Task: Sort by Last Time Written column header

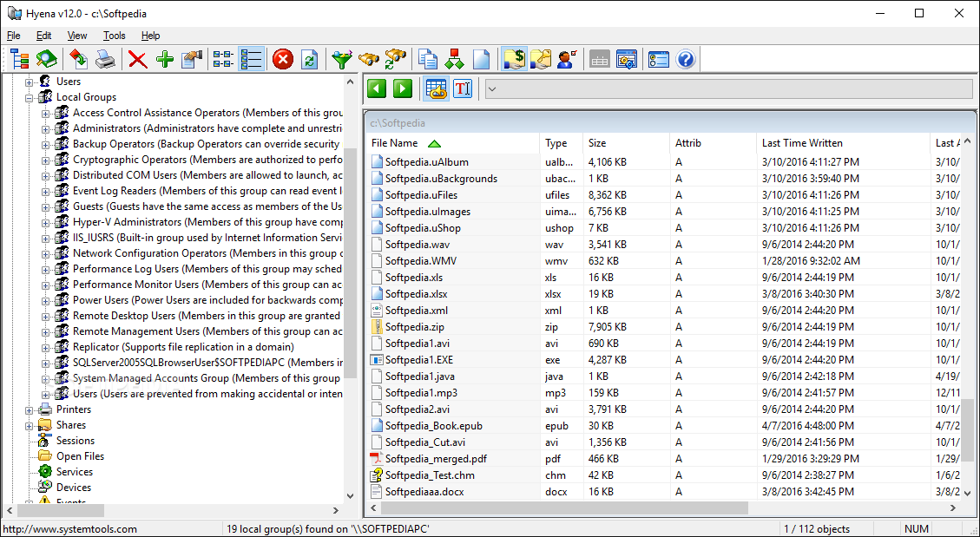Action: (843, 143)
